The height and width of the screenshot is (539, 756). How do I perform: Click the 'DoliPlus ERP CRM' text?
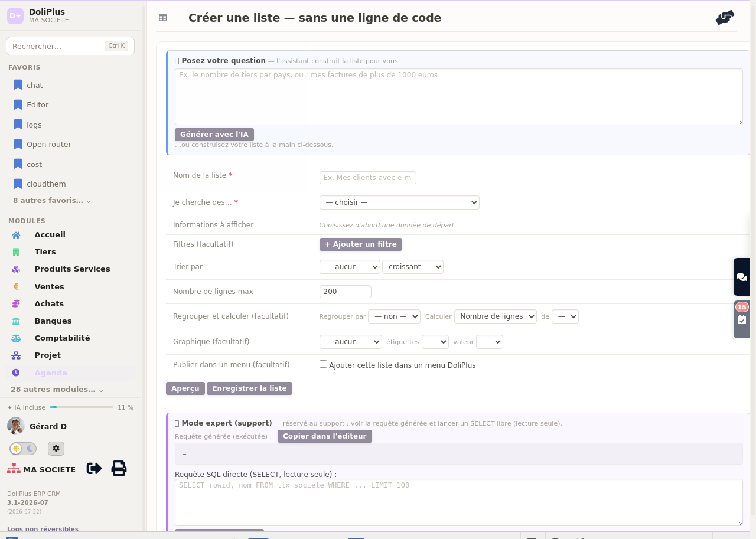coord(34,494)
